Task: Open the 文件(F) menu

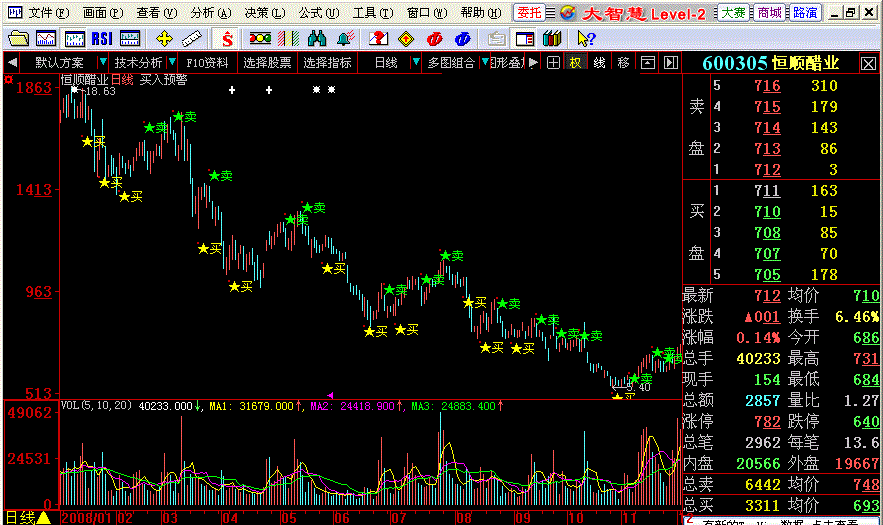Action: (48, 12)
